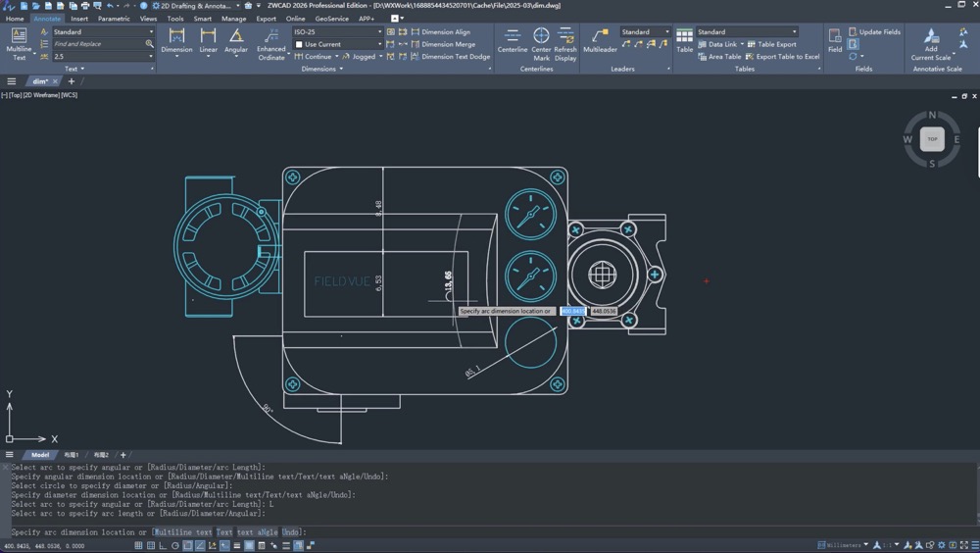Select the Linear dimension tool
This screenshot has height=553, width=980.
[208, 40]
